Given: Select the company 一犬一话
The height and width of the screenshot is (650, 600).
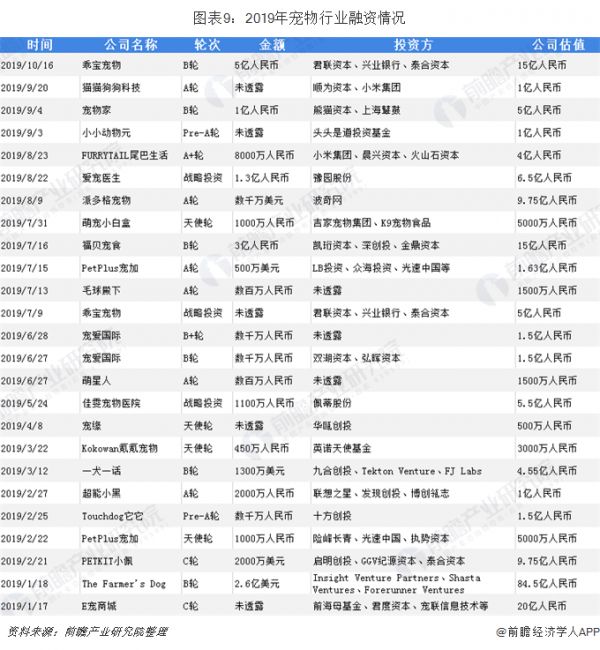Looking at the screenshot, I should coord(101,471).
